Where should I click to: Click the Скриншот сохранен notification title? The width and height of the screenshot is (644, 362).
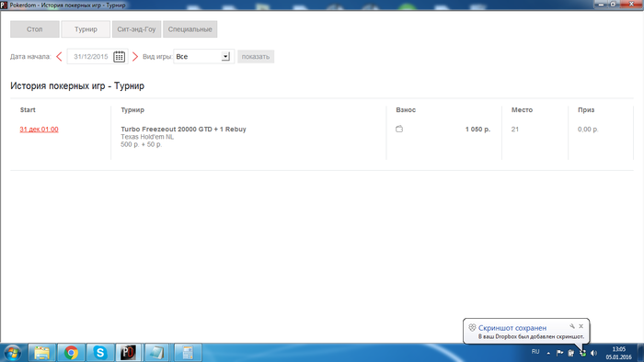[512, 328]
